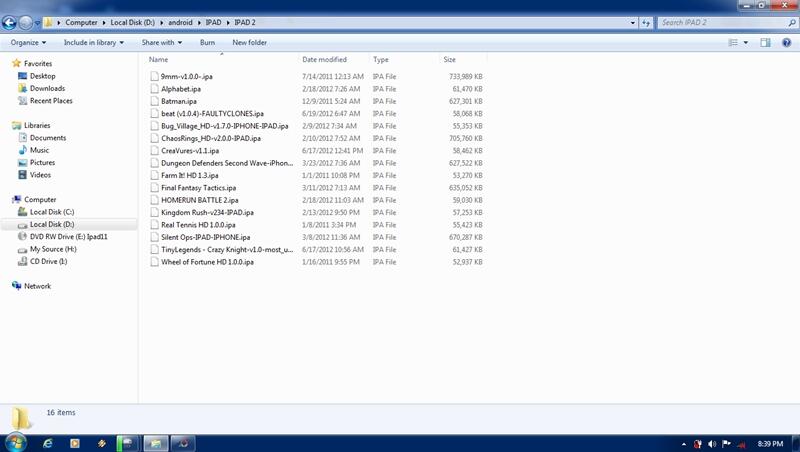
Task: Click the Burn button
Action: pyautogui.click(x=207, y=42)
